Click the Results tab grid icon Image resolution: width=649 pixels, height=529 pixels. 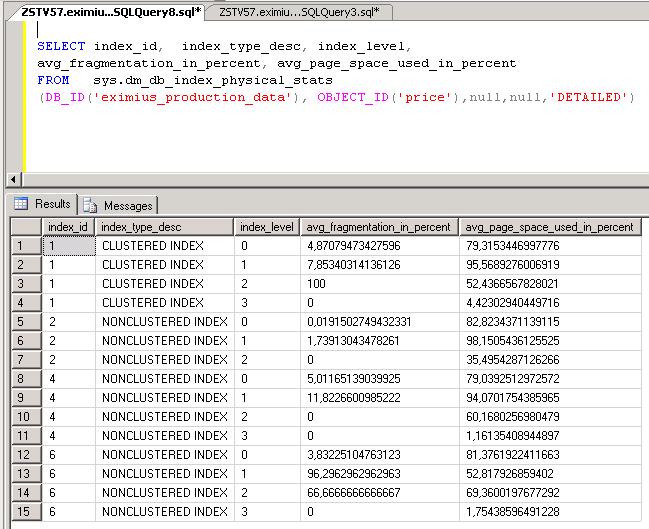tap(22, 204)
